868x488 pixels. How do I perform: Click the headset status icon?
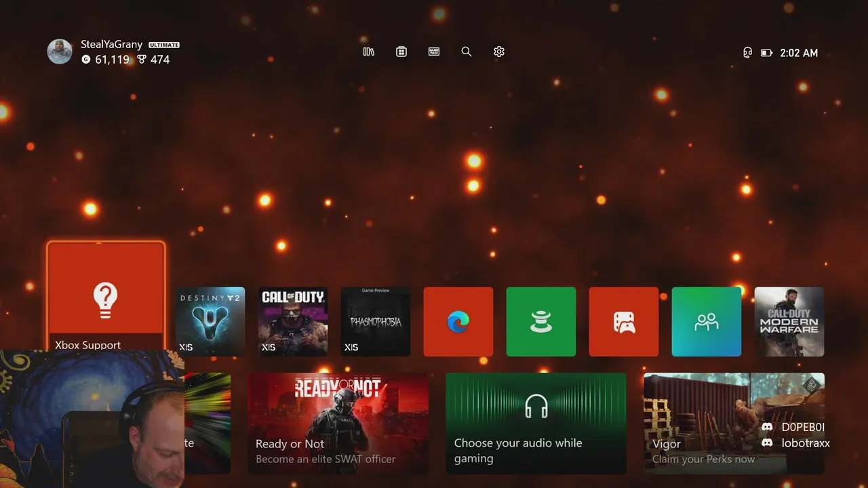click(747, 52)
